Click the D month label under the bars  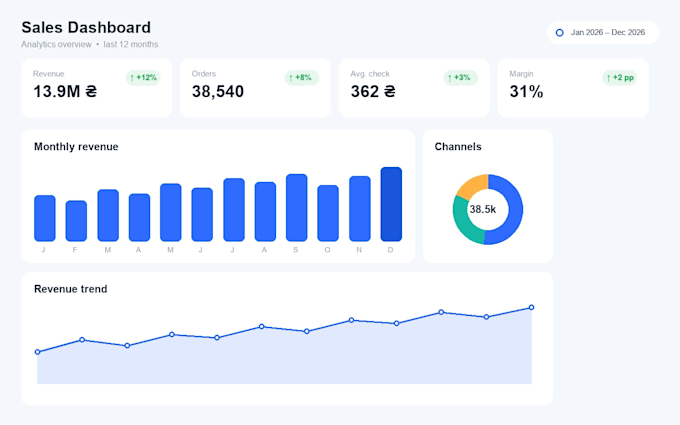(390, 250)
